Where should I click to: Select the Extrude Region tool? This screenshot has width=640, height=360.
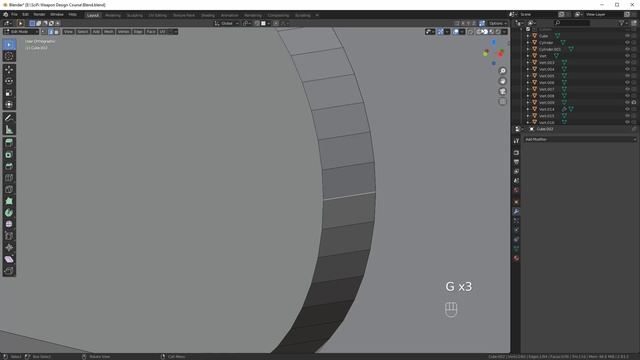[x=9, y=143]
